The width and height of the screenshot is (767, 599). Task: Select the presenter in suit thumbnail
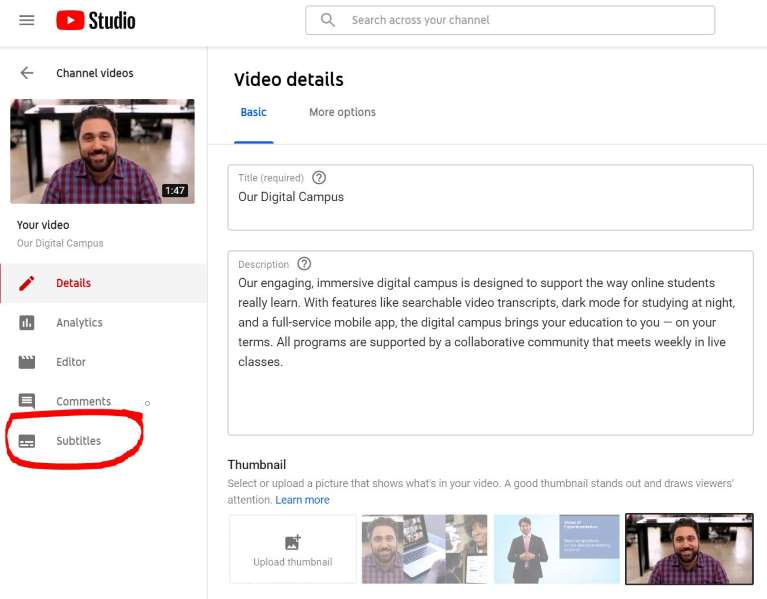(556, 549)
